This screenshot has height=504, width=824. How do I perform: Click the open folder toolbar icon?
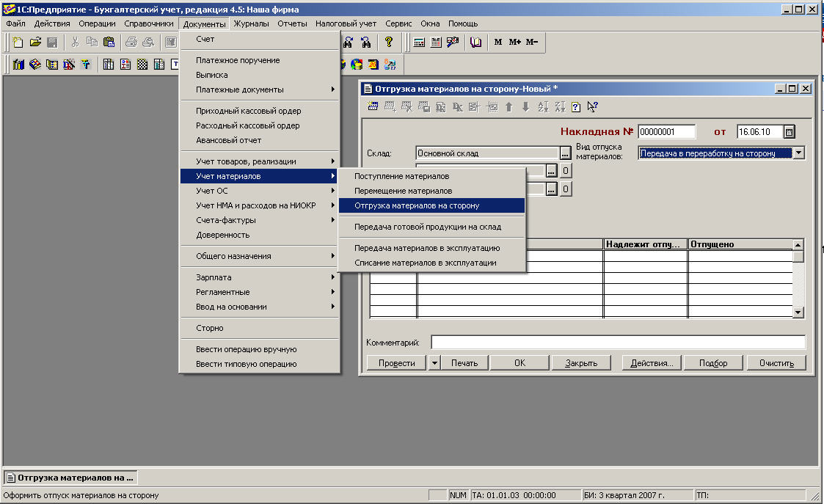[x=34, y=43]
